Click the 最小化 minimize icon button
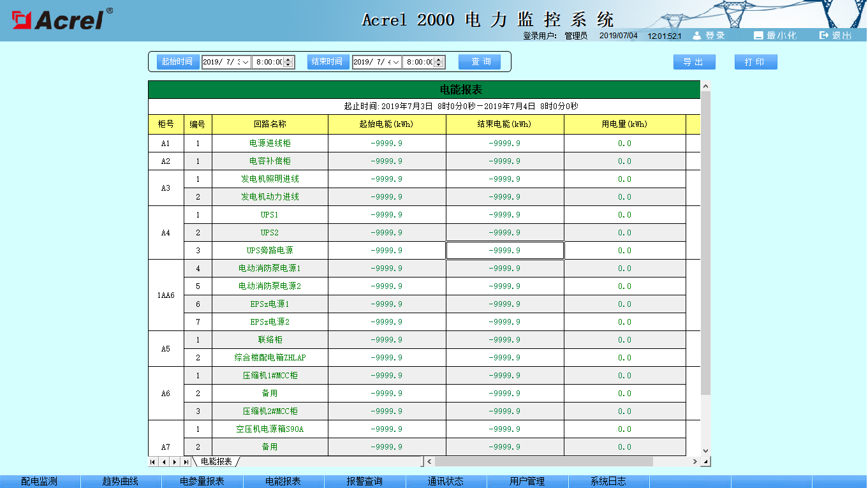The image size is (868, 488). [x=775, y=36]
